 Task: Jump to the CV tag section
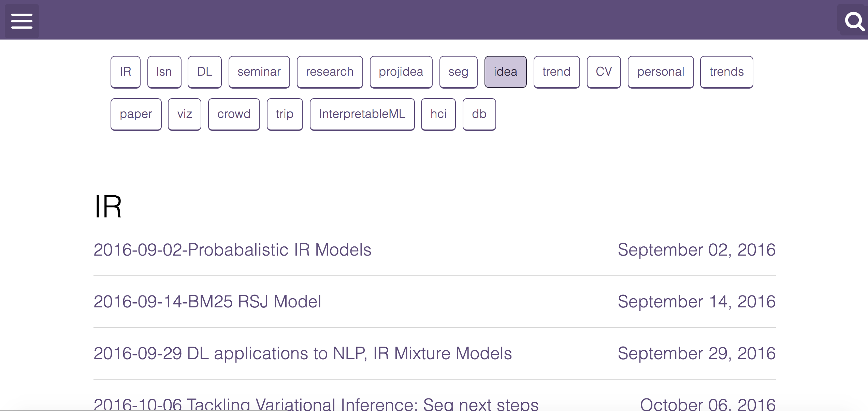coord(604,72)
